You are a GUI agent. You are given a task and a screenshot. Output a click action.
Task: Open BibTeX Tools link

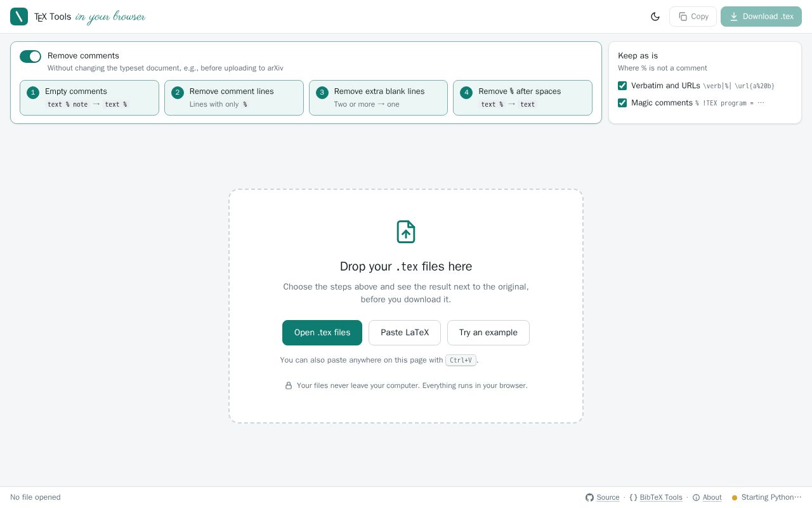pyautogui.click(x=661, y=497)
